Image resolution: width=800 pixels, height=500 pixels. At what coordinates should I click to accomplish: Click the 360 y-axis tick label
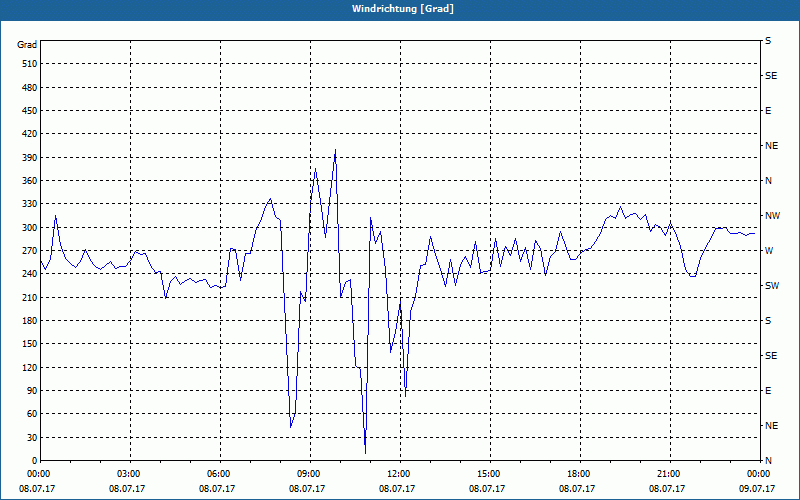coord(30,181)
